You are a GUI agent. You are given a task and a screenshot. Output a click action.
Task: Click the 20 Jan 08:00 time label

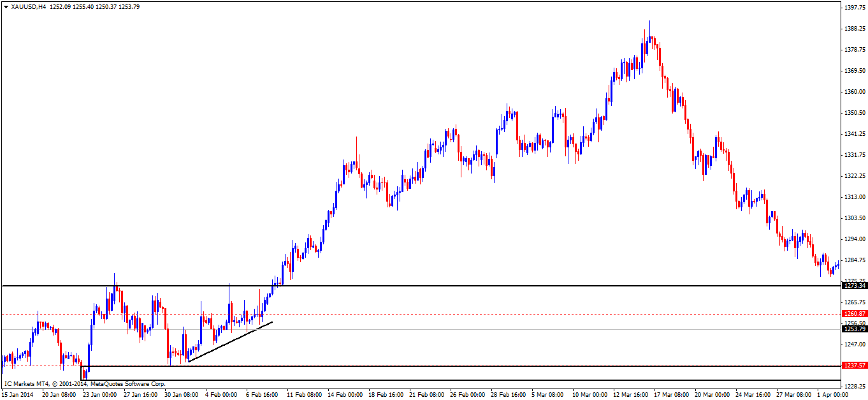tap(59, 395)
